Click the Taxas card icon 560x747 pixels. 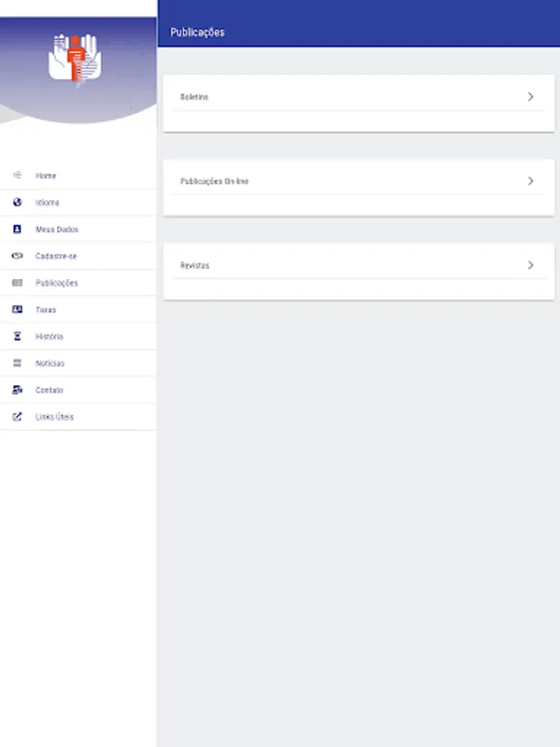[17, 310]
